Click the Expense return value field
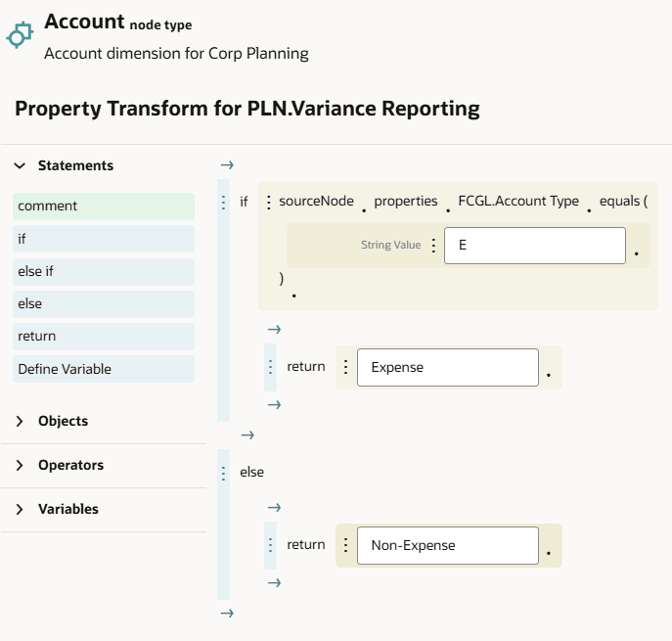 448,367
